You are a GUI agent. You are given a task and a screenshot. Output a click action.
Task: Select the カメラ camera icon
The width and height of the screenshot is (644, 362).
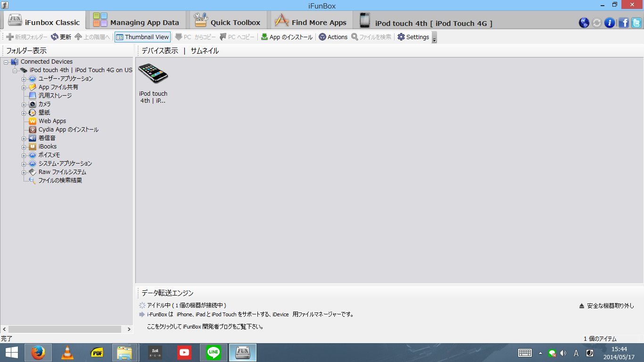click(x=33, y=104)
